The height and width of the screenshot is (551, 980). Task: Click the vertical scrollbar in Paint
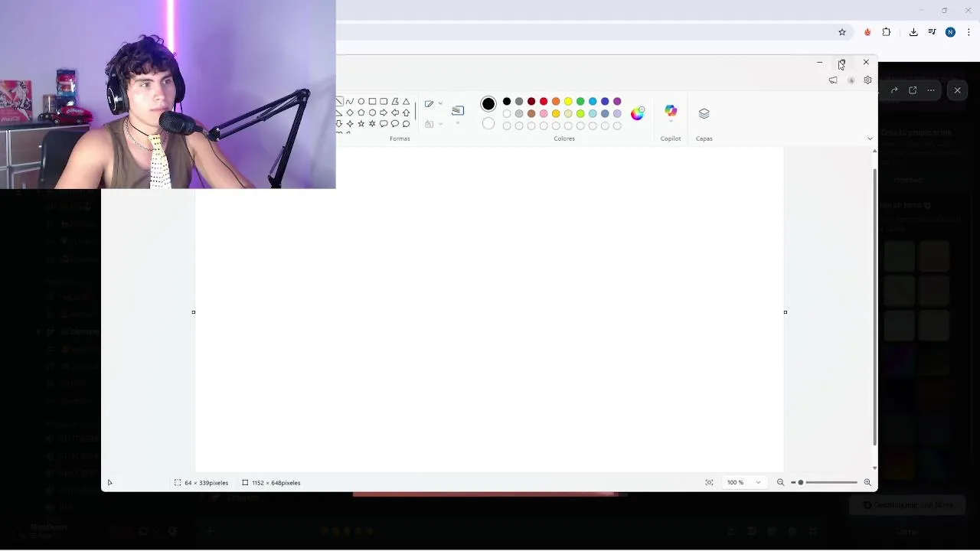click(x=874, y=306)
